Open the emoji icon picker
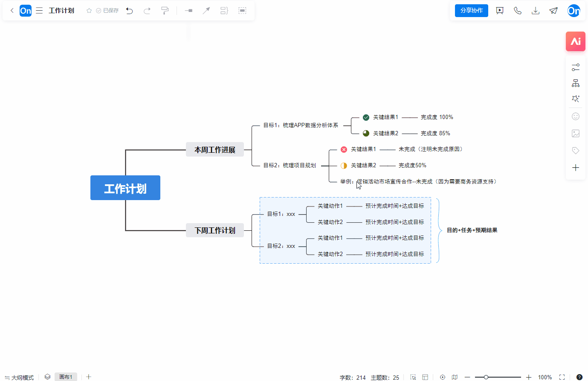 click(x=576, y=116)
